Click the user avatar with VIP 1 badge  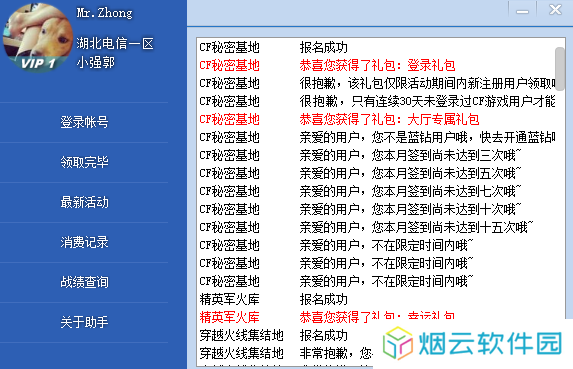point(38,38)
